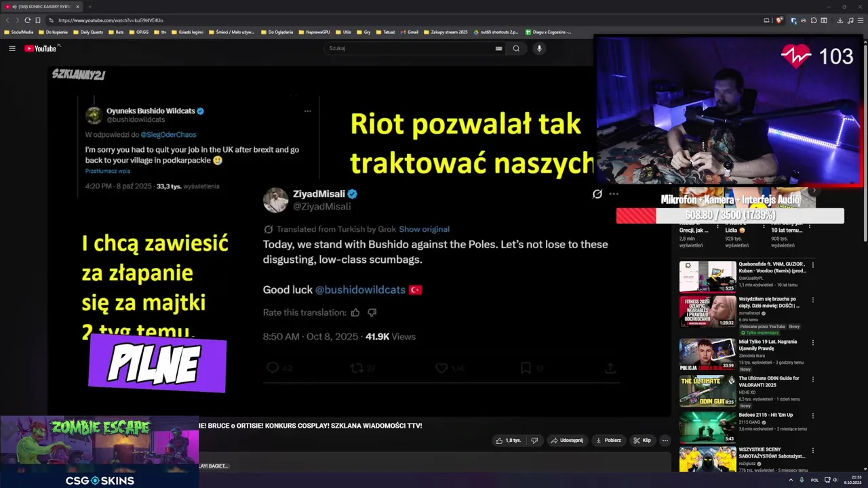
Task: Start voice search with the microphone
Action: 539,48
